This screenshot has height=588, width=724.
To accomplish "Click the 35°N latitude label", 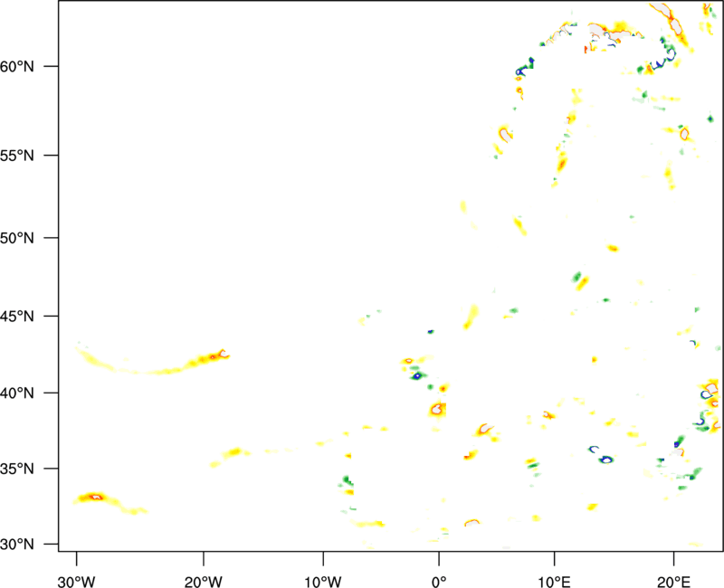I will coord(17,469).
